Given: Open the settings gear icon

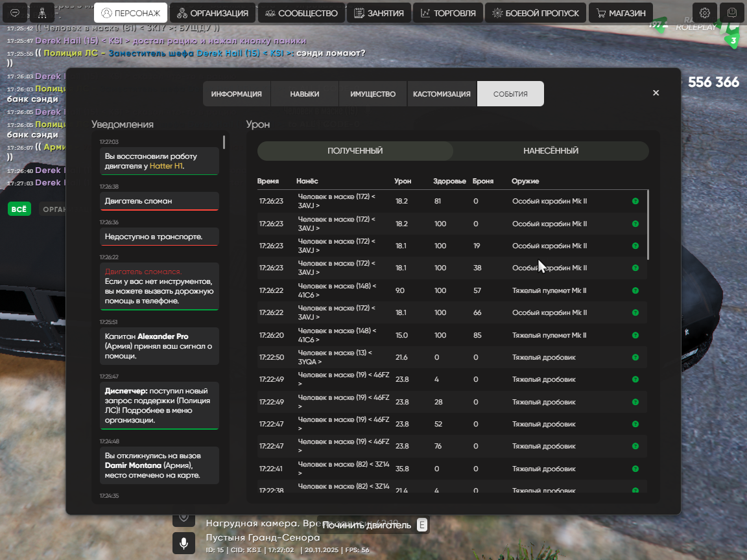Looking at the screenshot, I should point(705,12).
